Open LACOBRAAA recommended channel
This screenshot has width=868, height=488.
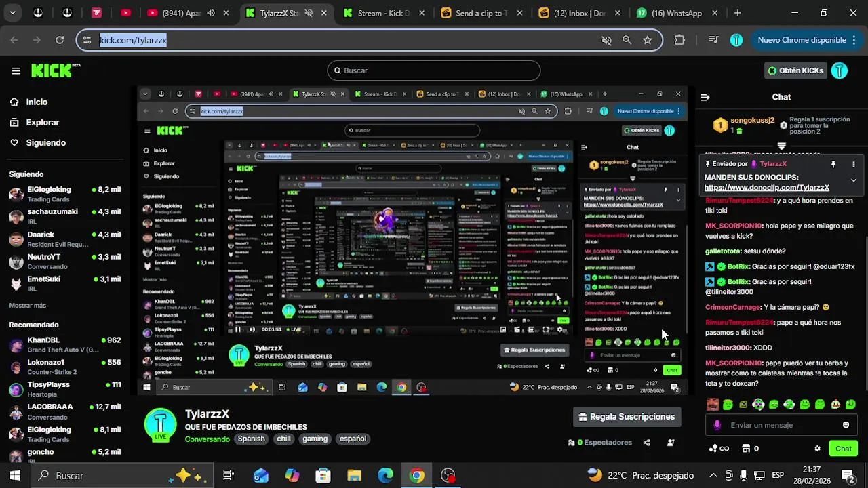point(64,411)
